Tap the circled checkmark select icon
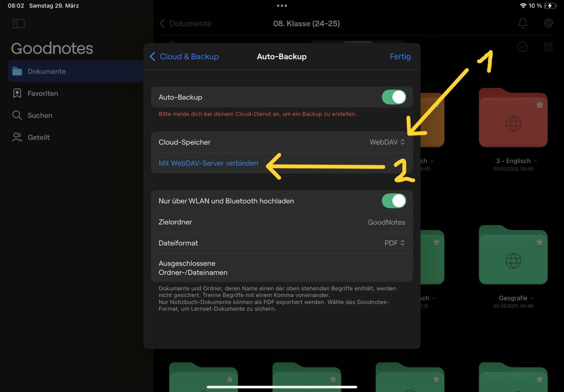This screenshot has height=392, width=564. point(523,47)
